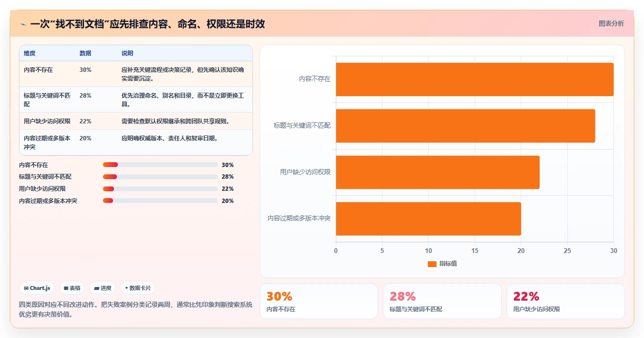Click the 图表分析 label in the header
Image resolution: width=644 pixels, height=338 pixels.
611,23
